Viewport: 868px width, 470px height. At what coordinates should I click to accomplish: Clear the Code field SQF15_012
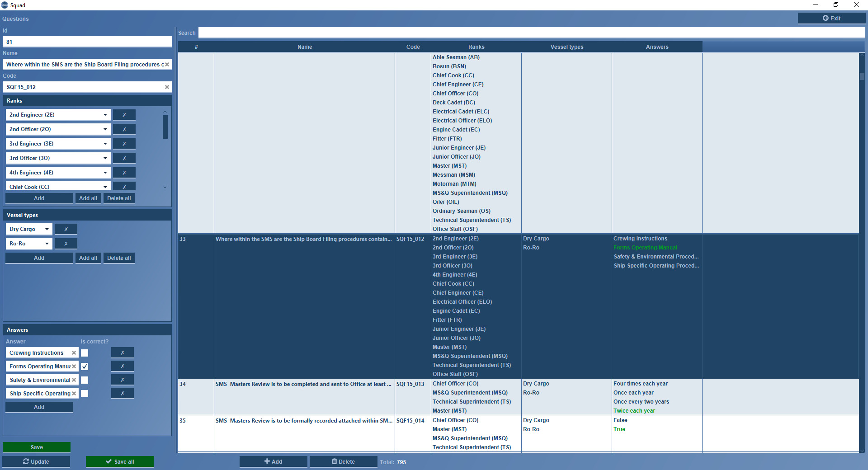point(167,87)
